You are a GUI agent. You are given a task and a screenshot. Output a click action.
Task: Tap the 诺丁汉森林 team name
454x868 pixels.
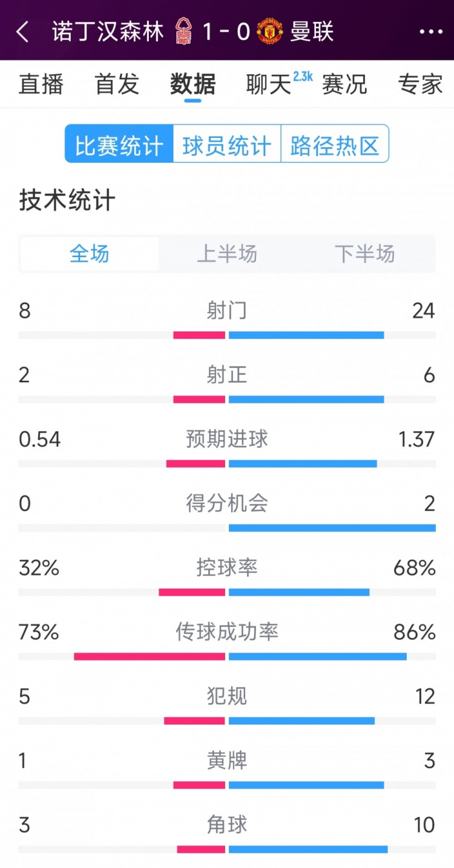(x=108, y=31)
